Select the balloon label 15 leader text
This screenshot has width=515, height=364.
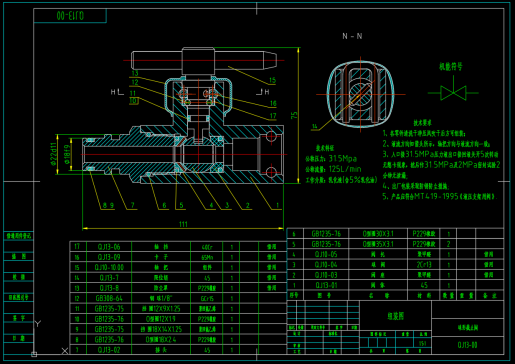coord(273,80)
